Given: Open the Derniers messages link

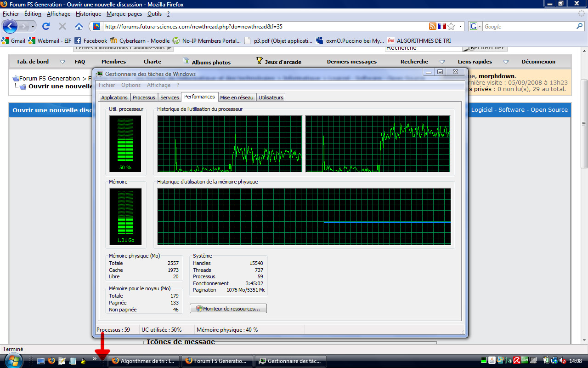Looking at the screenshot, I should tap(352, 62).
